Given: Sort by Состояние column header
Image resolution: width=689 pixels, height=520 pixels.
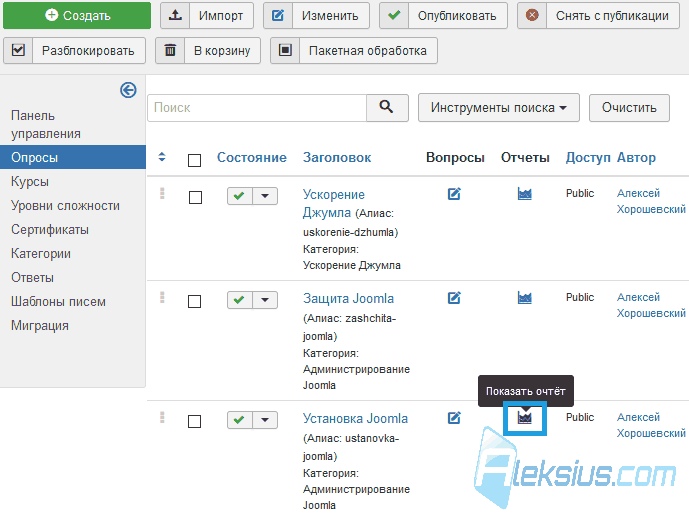Looking at the screenshot, I should coord(252,157).
